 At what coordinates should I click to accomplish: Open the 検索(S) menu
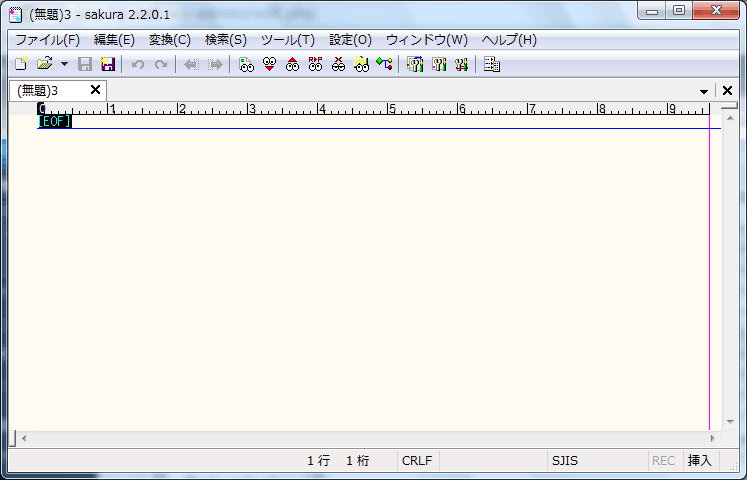pyautogui.click(x=226, y=40)
